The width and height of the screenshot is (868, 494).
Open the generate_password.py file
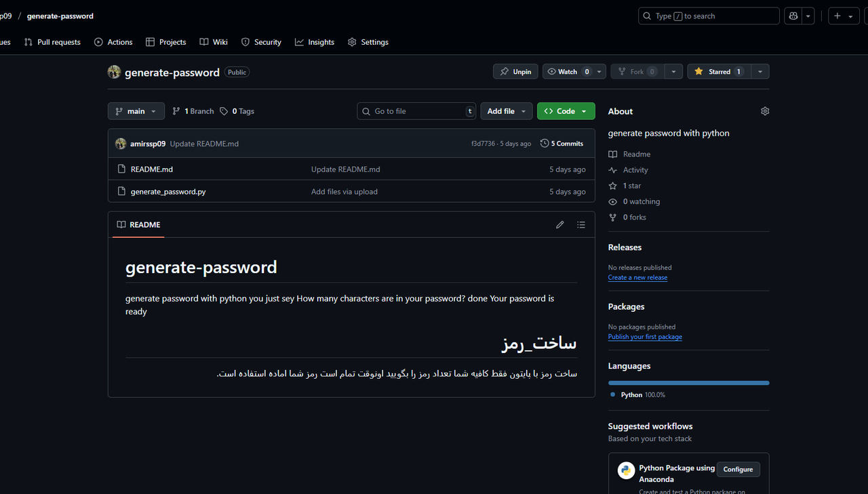(x=168, y=192)
